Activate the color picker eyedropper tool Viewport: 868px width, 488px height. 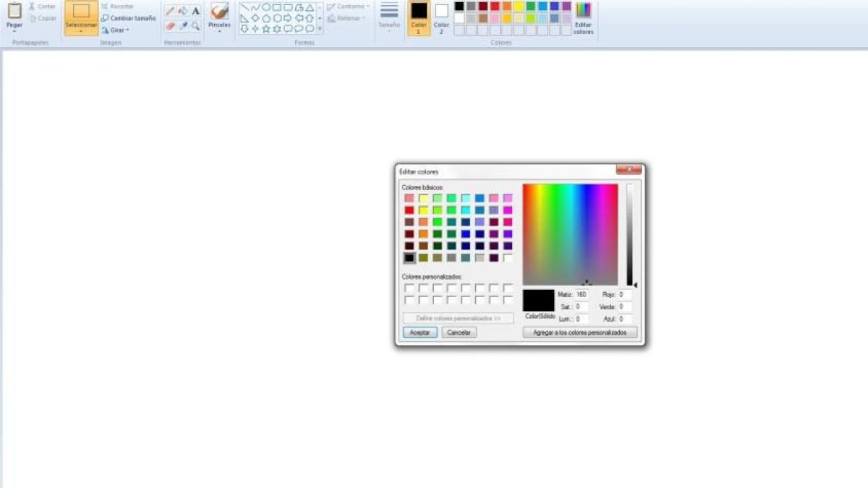(x=182, y=26)
